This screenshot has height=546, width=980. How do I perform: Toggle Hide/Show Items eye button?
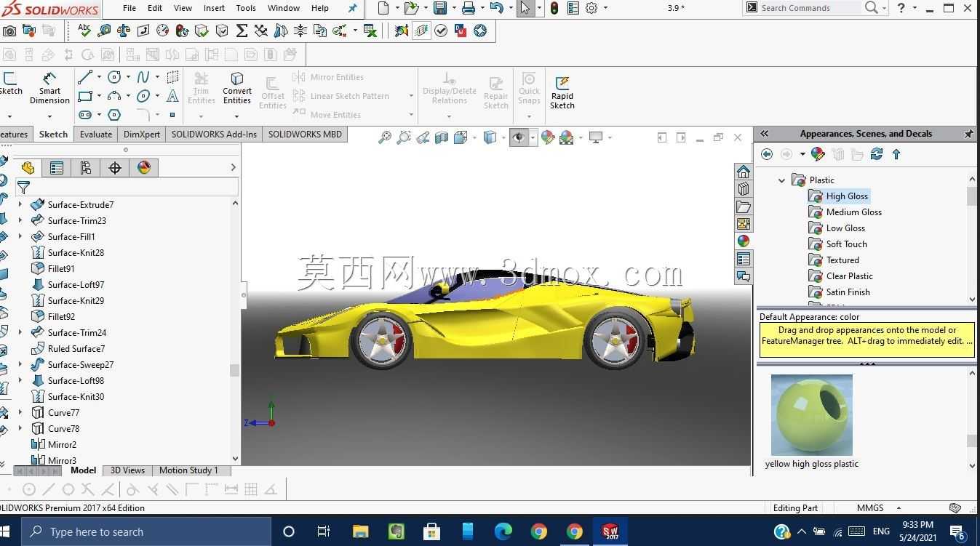(x=519, y=137)
